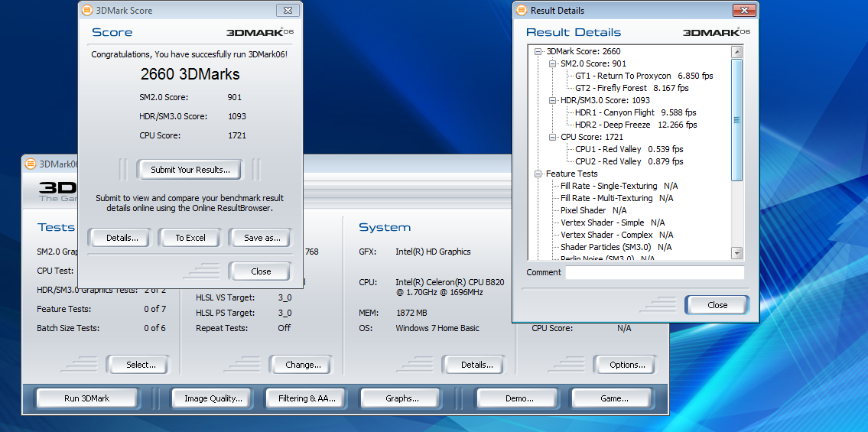
Task: Collapse the HDR/SM3.0 Score: 1093 node
Action: tap(552, 100)
